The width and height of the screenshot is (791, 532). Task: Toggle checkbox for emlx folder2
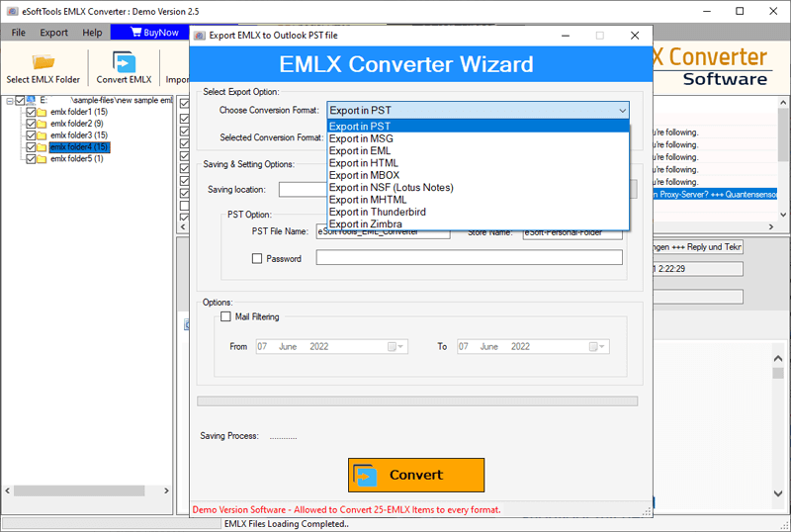pos(31,124)
